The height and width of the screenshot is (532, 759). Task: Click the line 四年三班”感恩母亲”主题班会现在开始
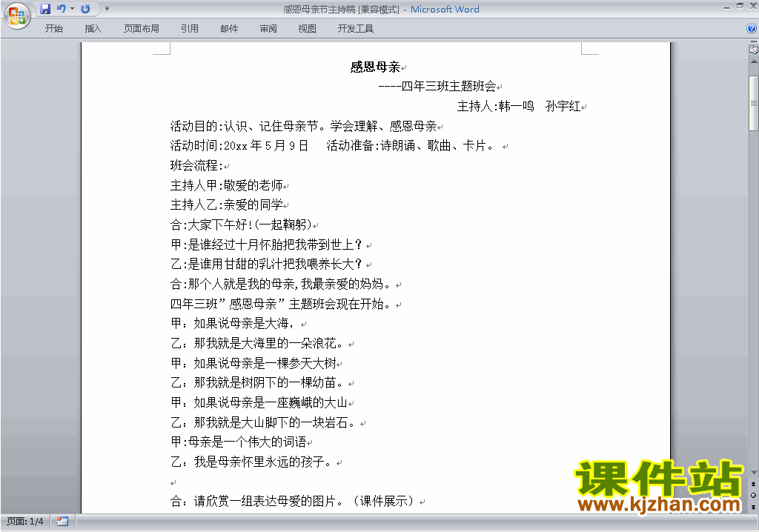coord(281,304)
